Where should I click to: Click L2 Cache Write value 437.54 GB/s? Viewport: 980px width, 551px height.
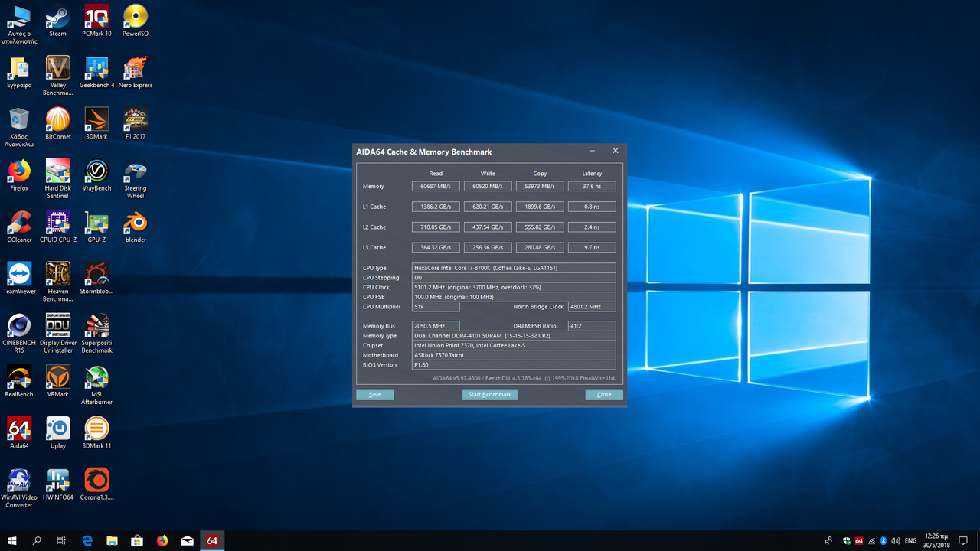click(x=488, y=227)
